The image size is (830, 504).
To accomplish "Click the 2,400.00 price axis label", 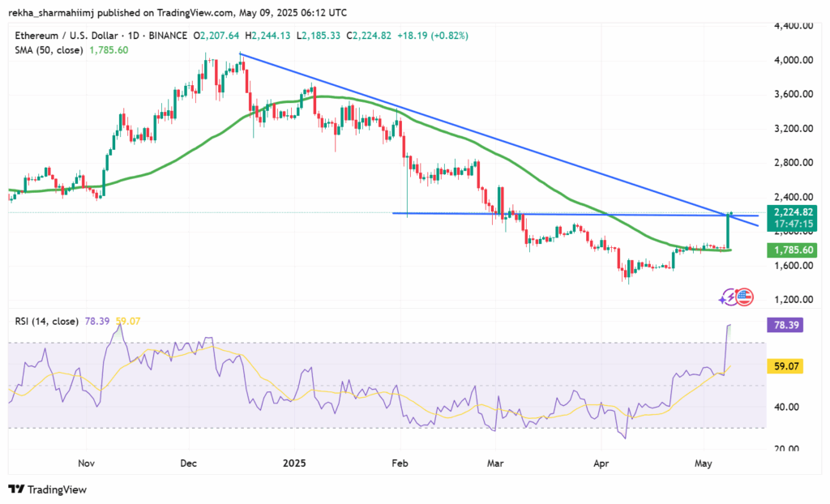I will (x=794, y=197).
